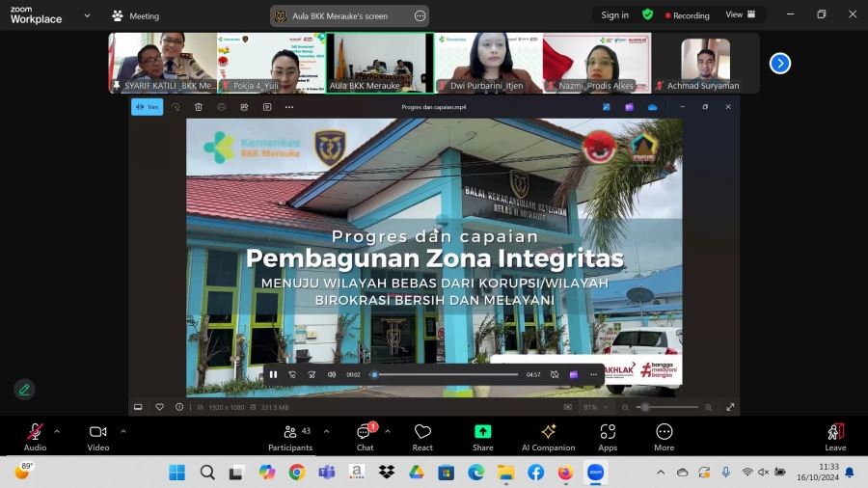Switch to the Meeting tab
The height and width of the screenshot is (488, 868).
pos(135,16)
